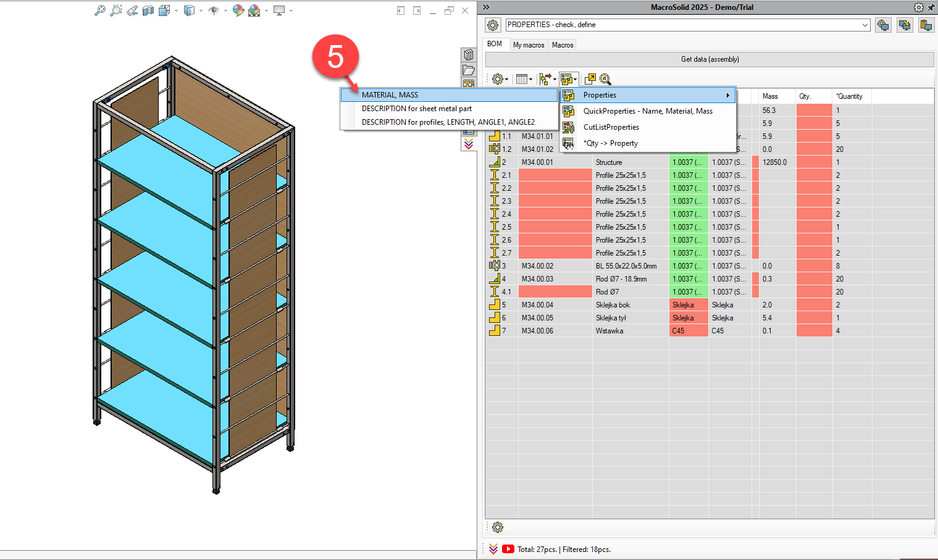This screenshot has width=938, height=560.
Task: Click the red C45 material cell
Action: click(689, 331)
